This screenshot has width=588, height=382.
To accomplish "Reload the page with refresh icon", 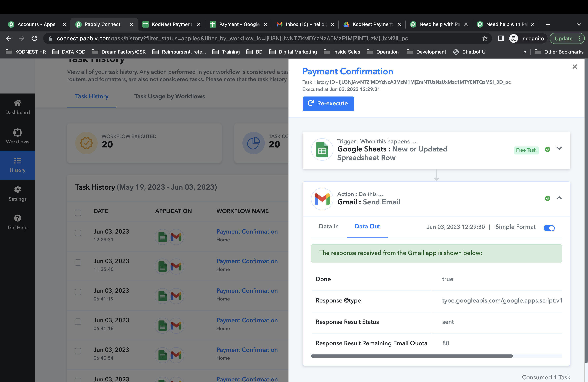I will click(x=35, y=38).
